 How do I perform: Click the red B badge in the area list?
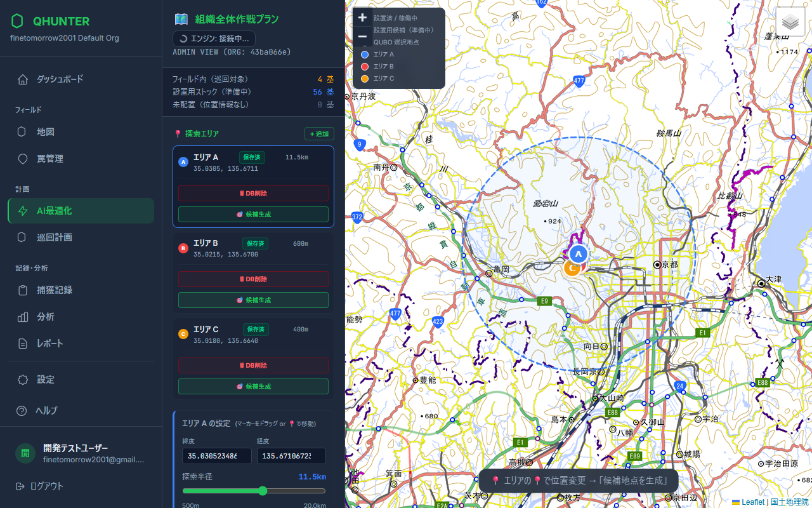click(x=183, y=248)
